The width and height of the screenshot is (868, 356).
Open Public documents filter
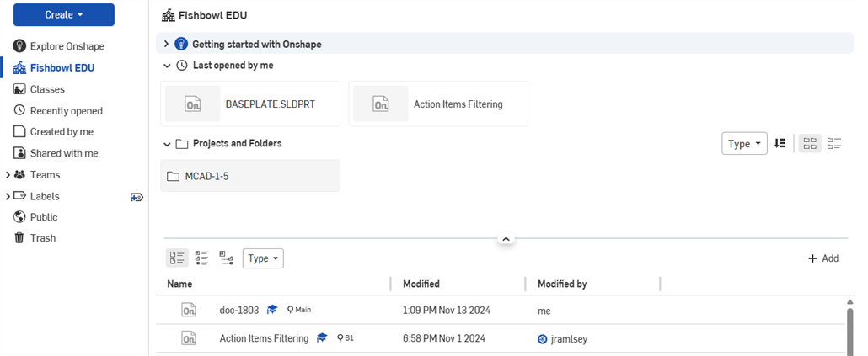click(x=44, y=217)
